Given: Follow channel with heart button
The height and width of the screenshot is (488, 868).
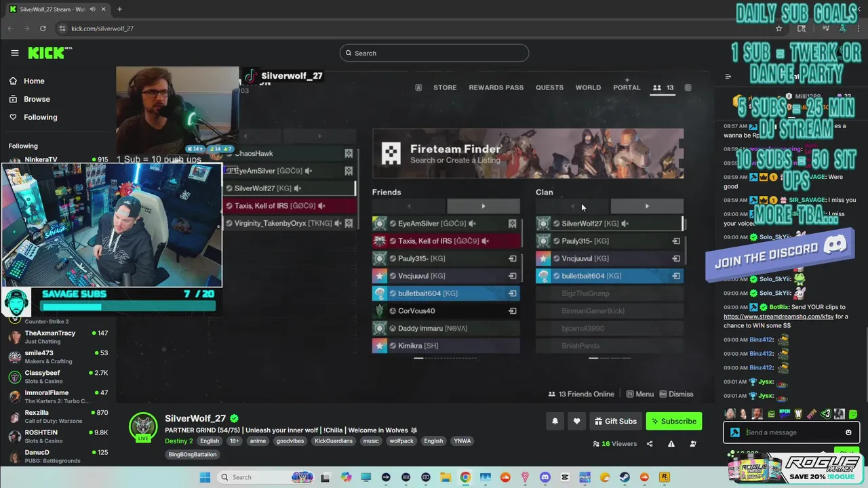Looking at the screenshot, I should click(x=576, y=421).
